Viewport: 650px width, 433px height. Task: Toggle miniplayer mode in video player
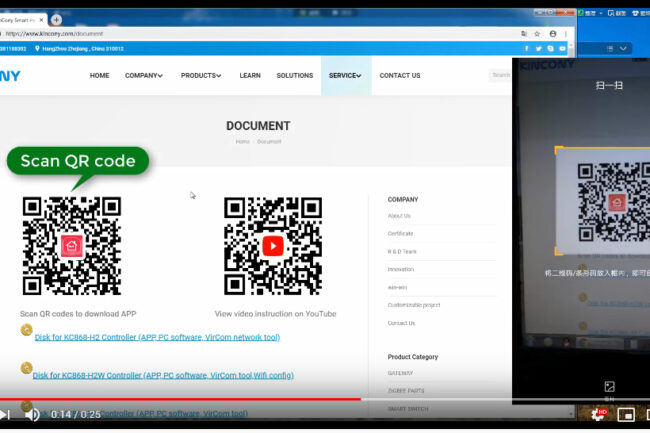[626, 414]
